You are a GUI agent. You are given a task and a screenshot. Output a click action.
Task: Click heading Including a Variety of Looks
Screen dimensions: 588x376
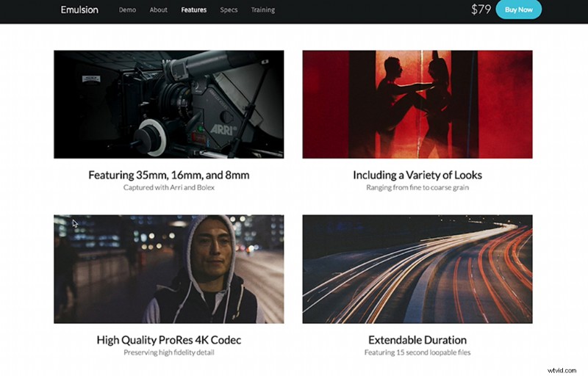click(x=417, y=175)
